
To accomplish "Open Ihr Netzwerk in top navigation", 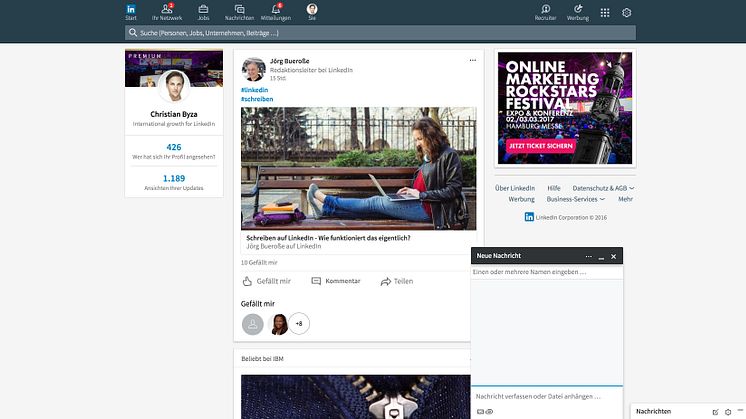I will pyautogui.click(x=167, y=12).
